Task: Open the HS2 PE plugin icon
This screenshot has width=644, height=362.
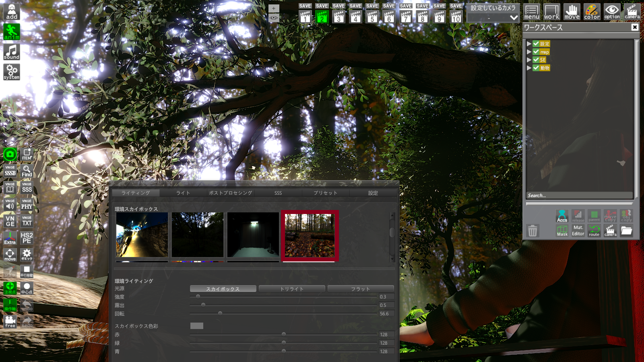Action: [x=27, y=238]
